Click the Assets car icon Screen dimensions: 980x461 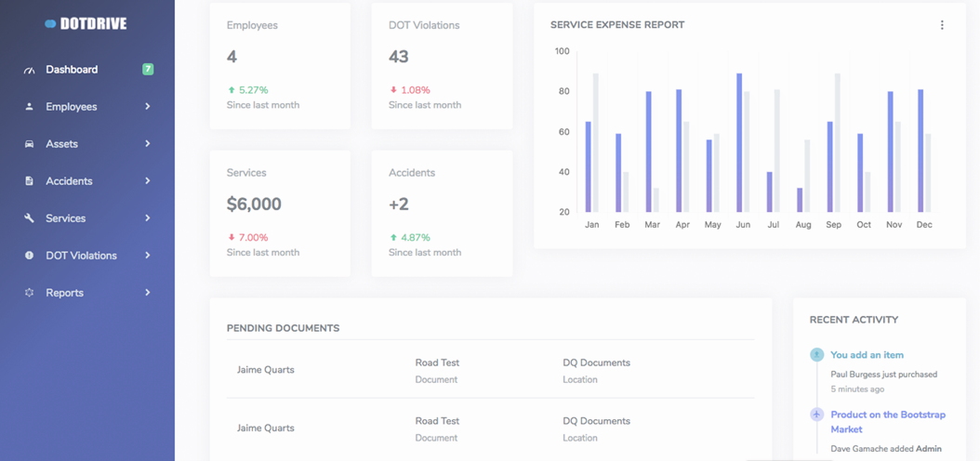point(29,144)
